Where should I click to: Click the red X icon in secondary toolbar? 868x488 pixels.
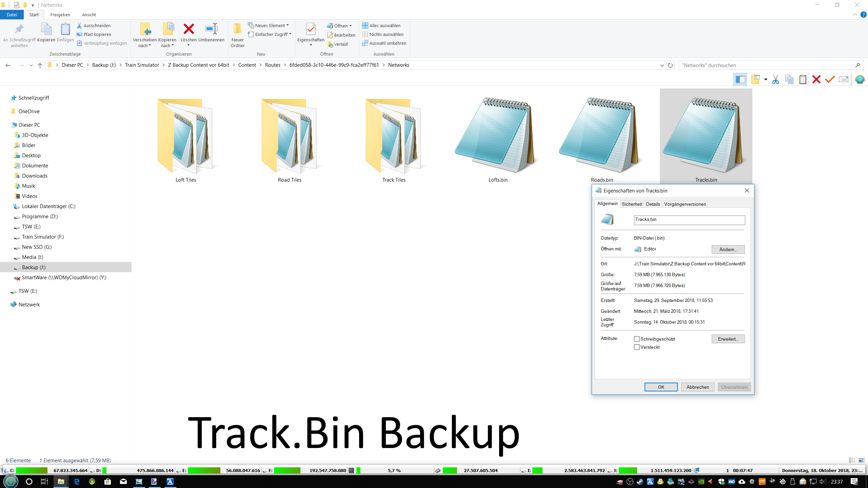pos(816,80)
